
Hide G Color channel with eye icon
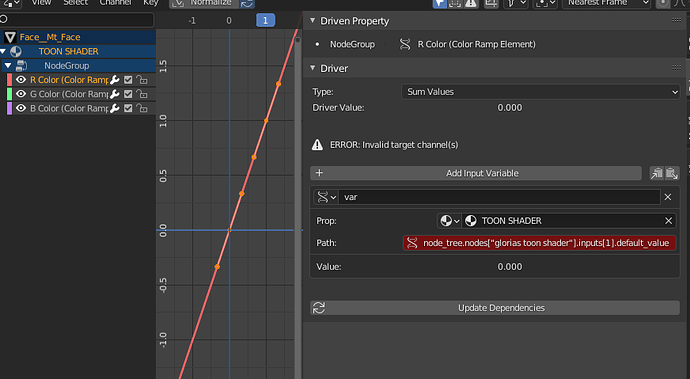click(21, 94)
